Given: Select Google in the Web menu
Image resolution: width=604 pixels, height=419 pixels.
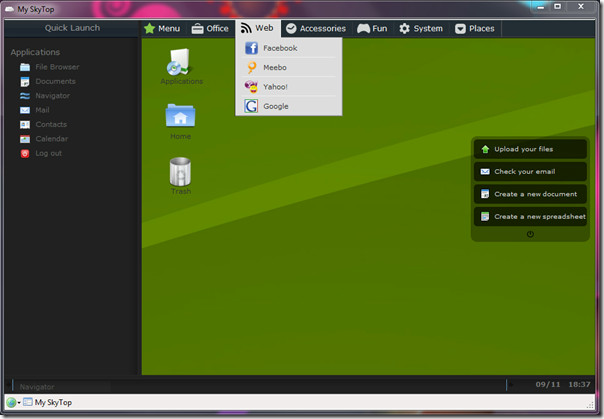Looking at the screenshot, I should [x=289, y=106].
